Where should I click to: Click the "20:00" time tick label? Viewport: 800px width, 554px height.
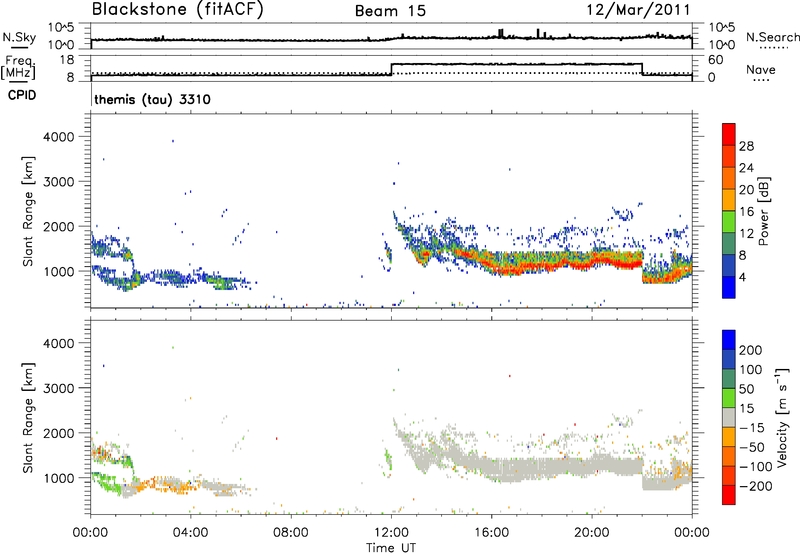click(x=592, y=533)
